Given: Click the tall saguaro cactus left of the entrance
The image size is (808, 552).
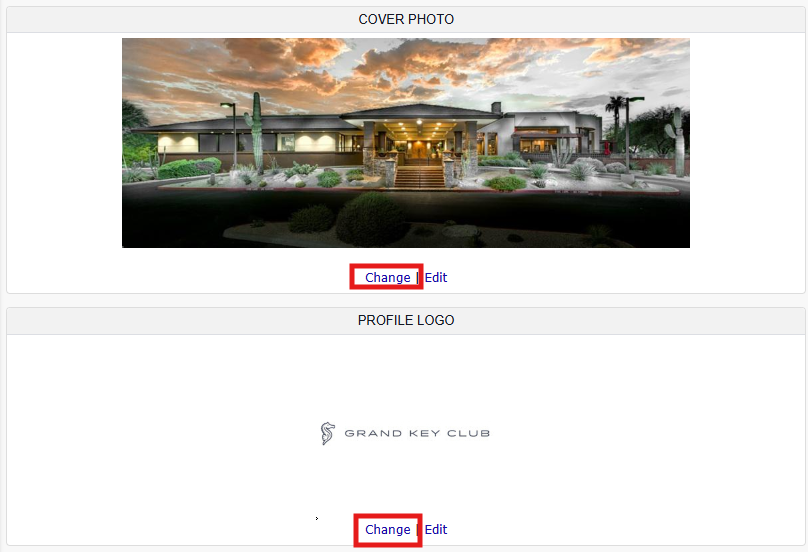Looking at the screenshot, I should (256, 131).
